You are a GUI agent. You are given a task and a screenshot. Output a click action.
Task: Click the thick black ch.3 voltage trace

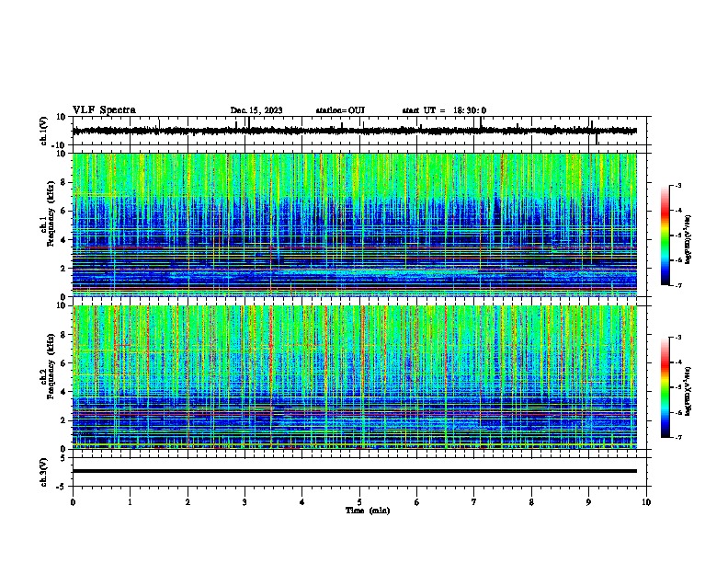click(355, 471)
